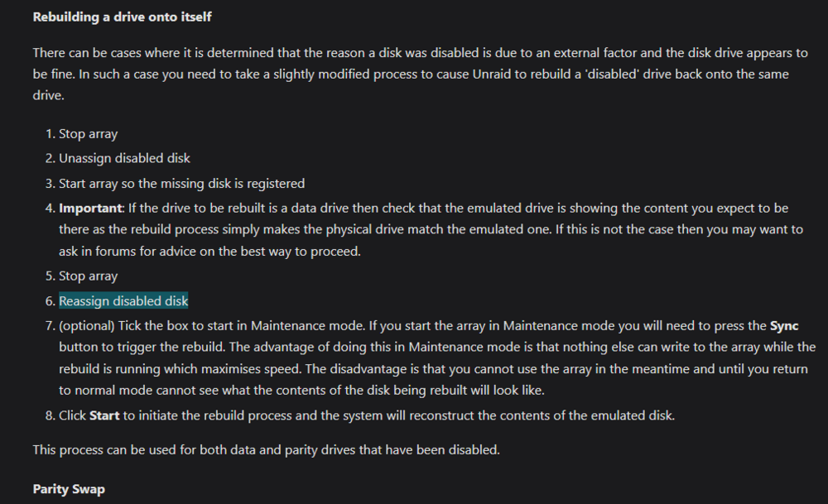The height and width of the screenshot is (504, 828).
Task: Click the intro paragraph starting 'There can be cases'
Action: click(x=421, y=74)
